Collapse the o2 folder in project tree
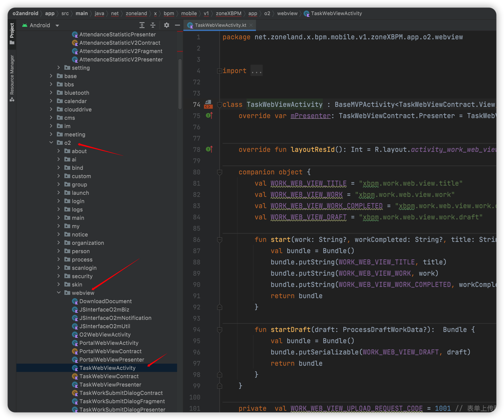 tap(52, 143)
